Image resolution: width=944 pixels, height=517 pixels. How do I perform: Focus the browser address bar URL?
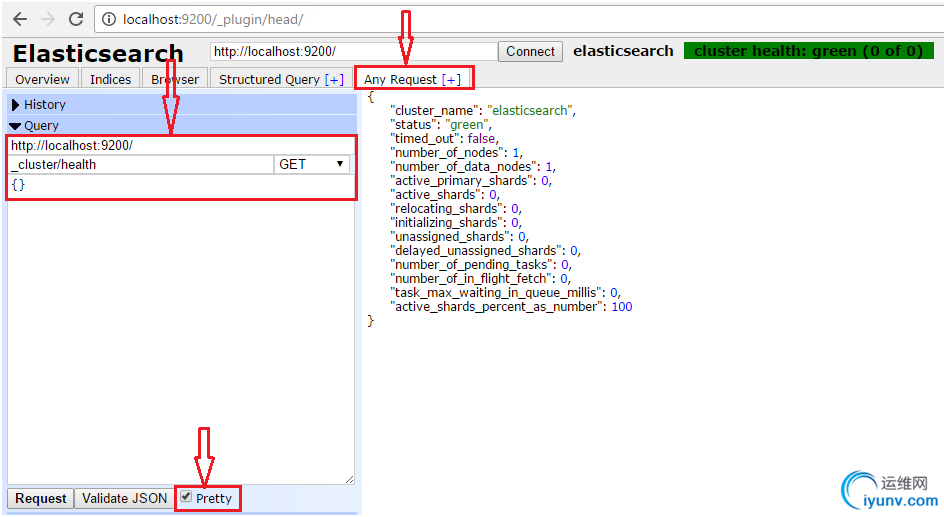(213, 19)
